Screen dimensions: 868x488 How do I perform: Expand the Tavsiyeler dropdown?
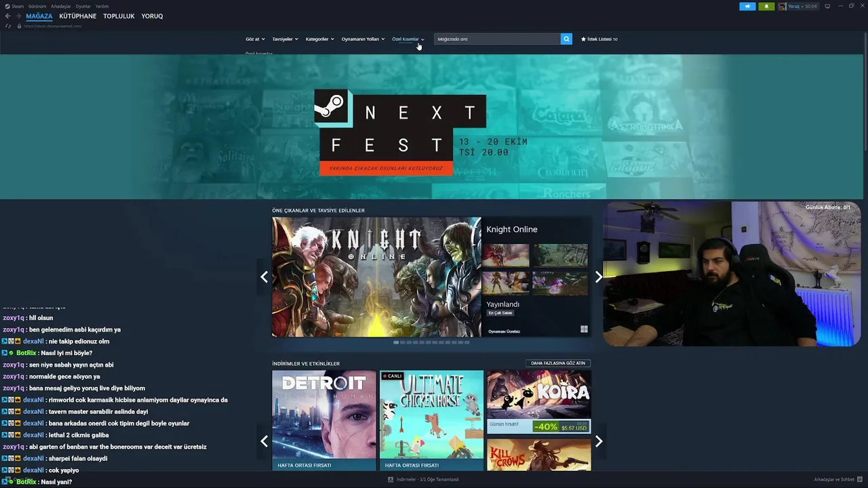tap(285, 39)
